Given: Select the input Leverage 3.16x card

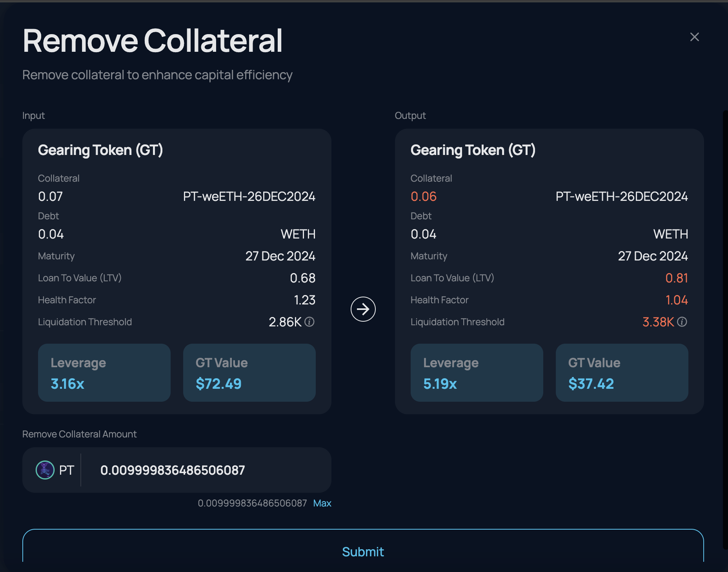Looking at the screenshot, I should tap(104, 373).
